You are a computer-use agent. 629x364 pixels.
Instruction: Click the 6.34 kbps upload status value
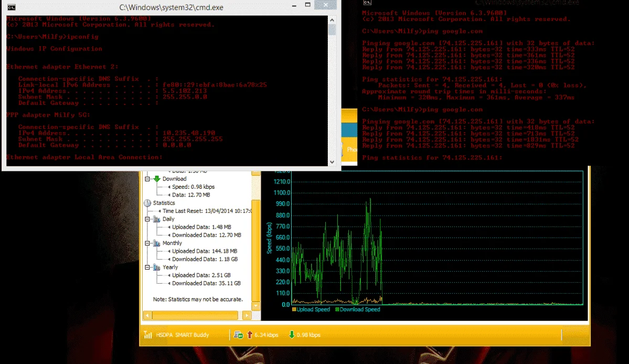pos(266,335)
